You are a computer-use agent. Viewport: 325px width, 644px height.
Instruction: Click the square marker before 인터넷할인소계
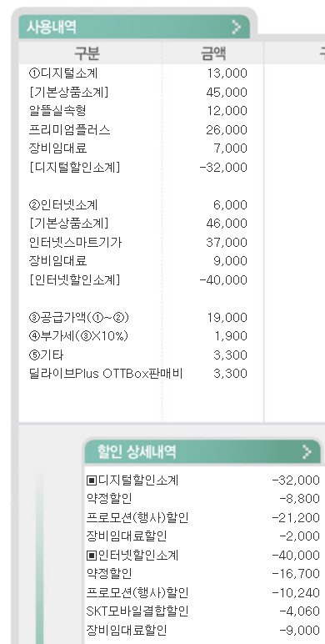(x=91, y=556)
